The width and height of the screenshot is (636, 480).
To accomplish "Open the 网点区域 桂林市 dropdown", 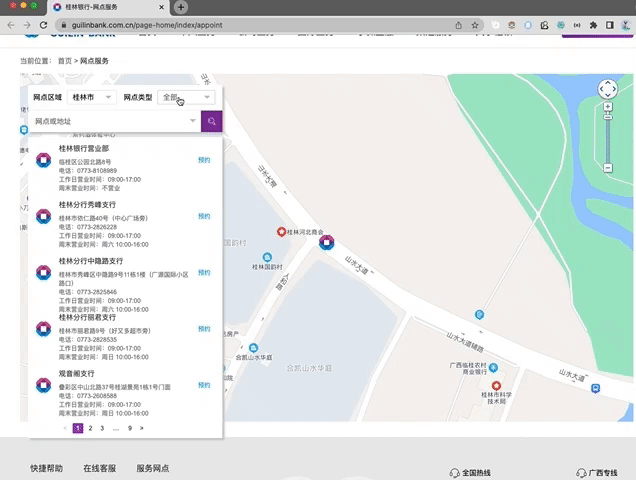I will coord(92,97).
